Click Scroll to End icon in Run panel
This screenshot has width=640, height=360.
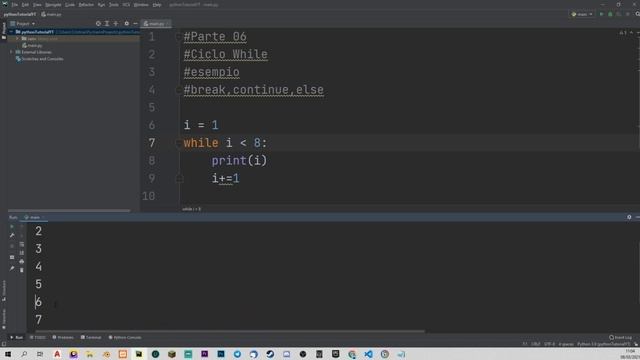click(22, 253)
